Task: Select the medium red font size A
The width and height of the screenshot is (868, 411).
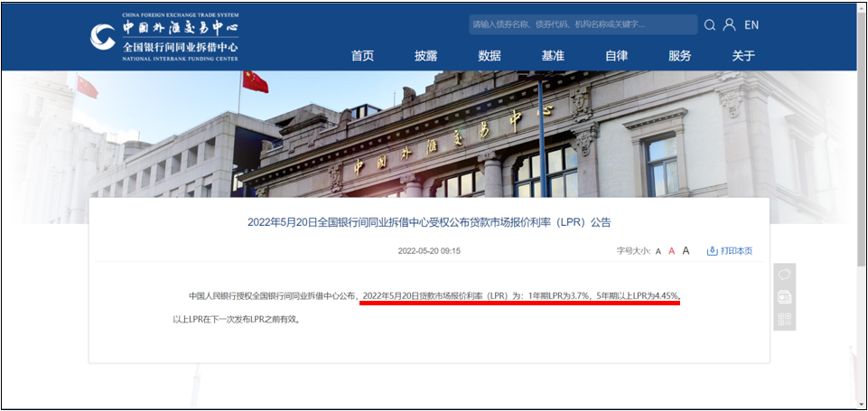Action: (671, 251)
